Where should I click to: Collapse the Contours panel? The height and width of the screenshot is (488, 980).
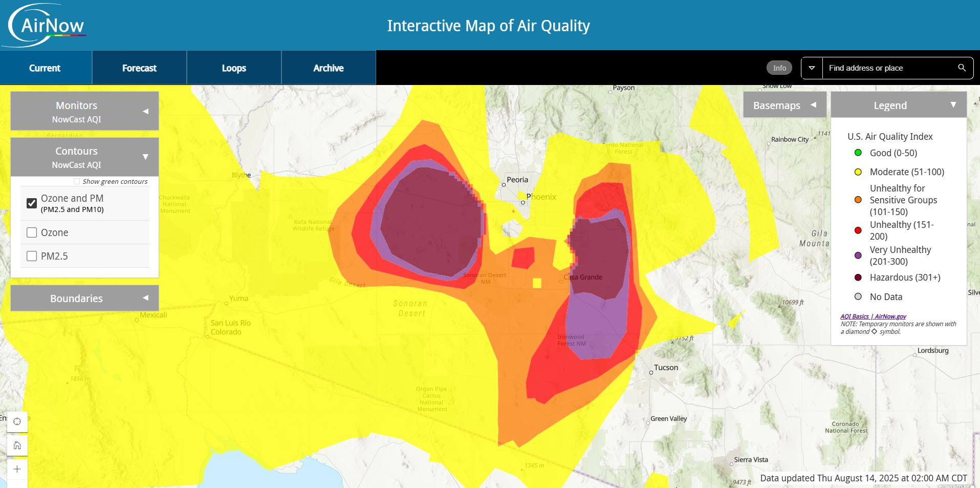click(x=84, y=157)
